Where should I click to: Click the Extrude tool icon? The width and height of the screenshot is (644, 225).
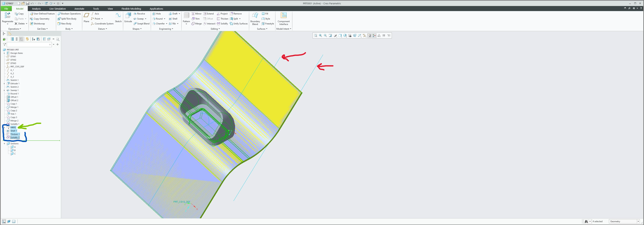click(x=128, y=16)
